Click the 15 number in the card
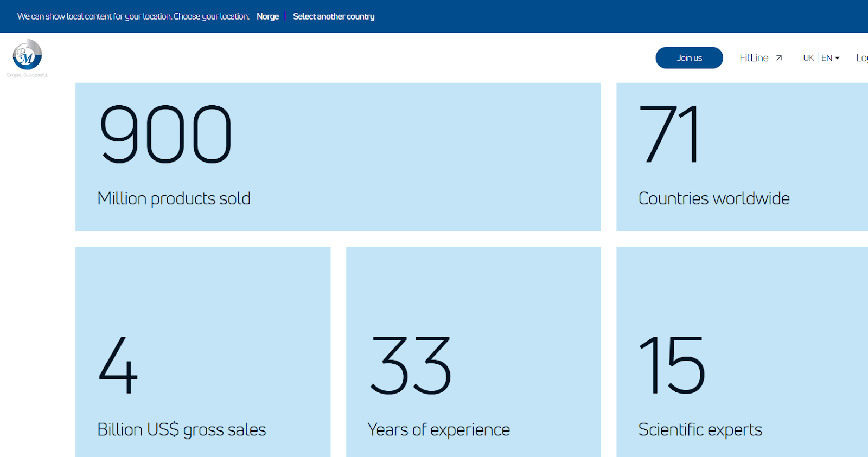Screen dimensions: 868x457 click(672, 365)
